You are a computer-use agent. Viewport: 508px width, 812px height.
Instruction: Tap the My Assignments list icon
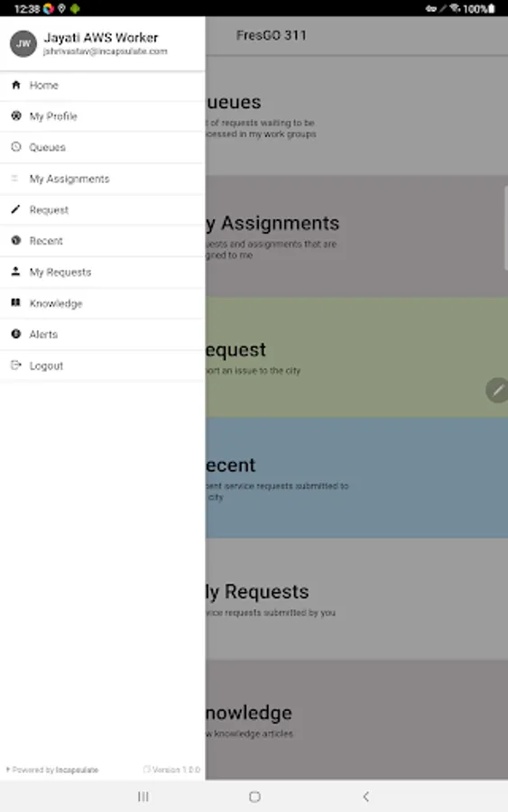point(15,179)
